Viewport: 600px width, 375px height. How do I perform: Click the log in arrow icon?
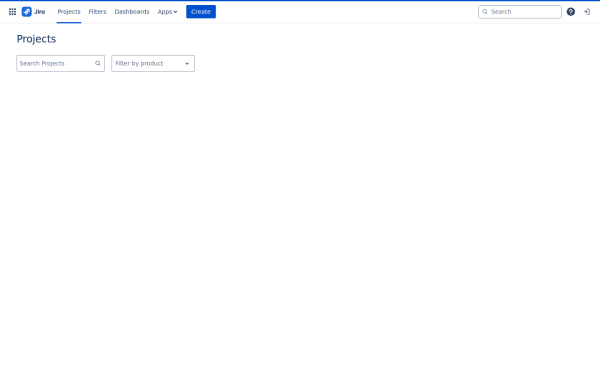coord(587,12)
